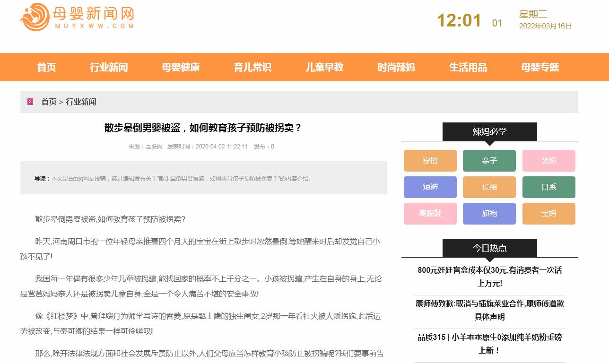Click the 母婴新闻网 logo icon

(35, 17)
